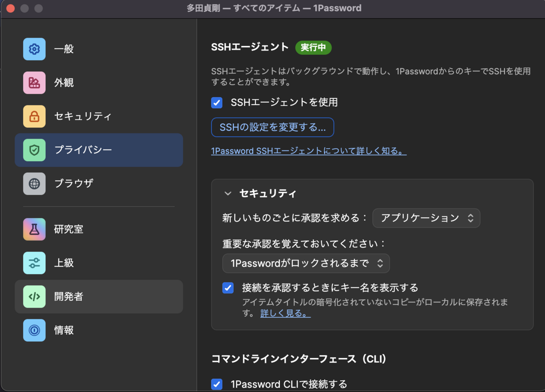
Task: Click the gear icon next to 一般
Action: pos(34,49)
